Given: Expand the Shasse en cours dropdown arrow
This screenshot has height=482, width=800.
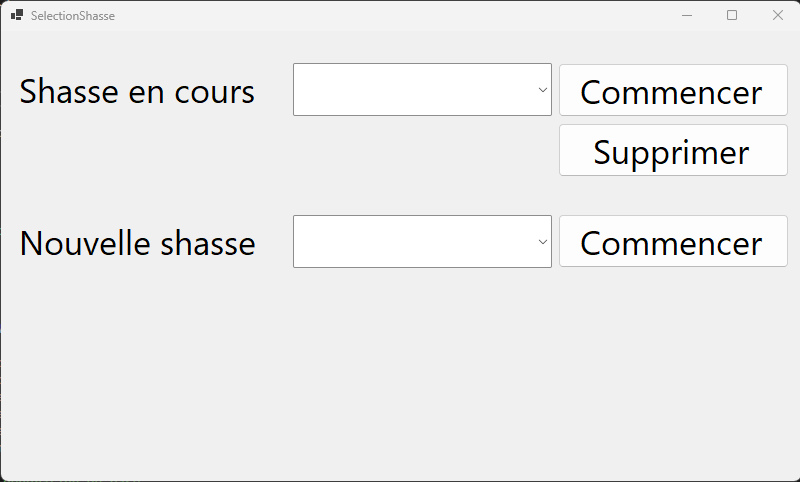Looking at the screenshot, I should tap(542, 90).
